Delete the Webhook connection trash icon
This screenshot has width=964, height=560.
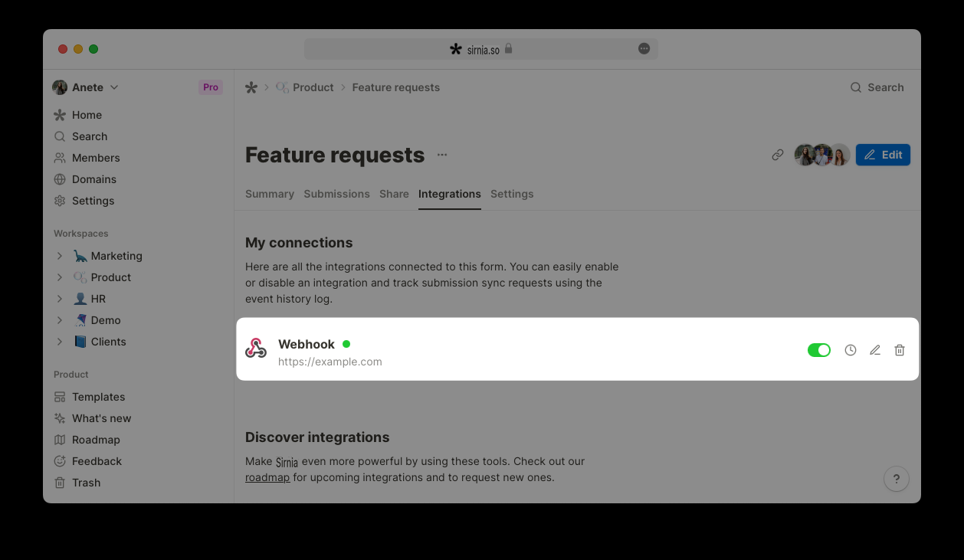point(900,350)
